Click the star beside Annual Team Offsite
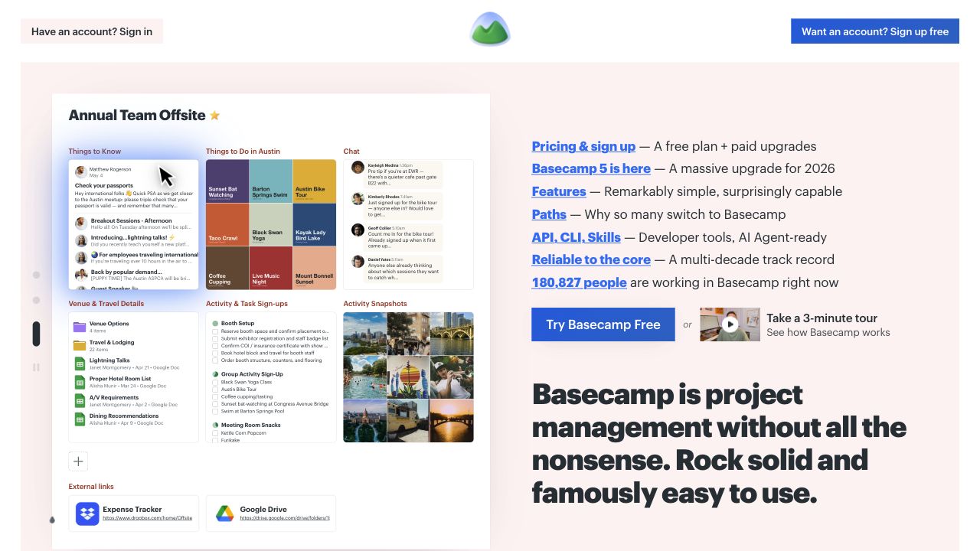Image resolution: width=980 pixels, height=551 pixels. point(215,116)
